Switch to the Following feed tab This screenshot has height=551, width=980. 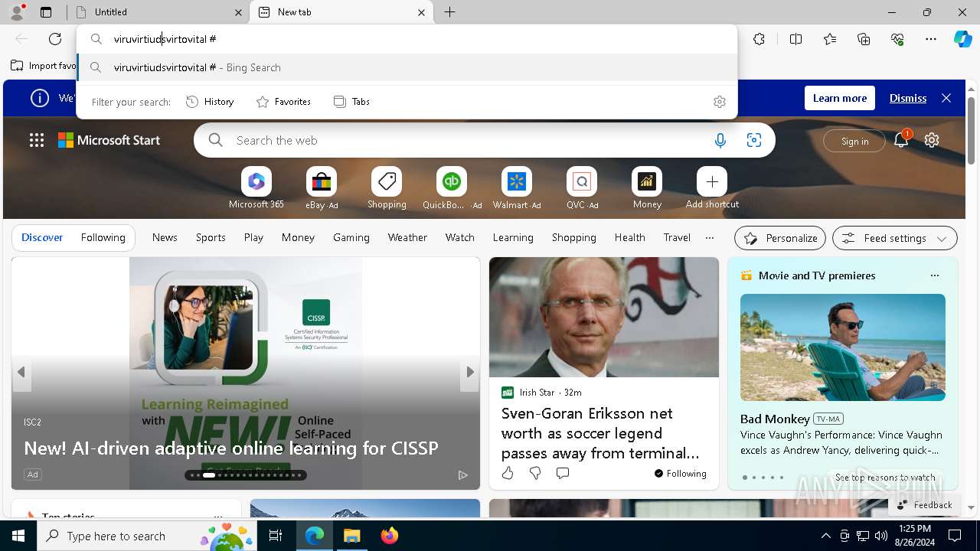pyautogui.click(x=103, y=237)
